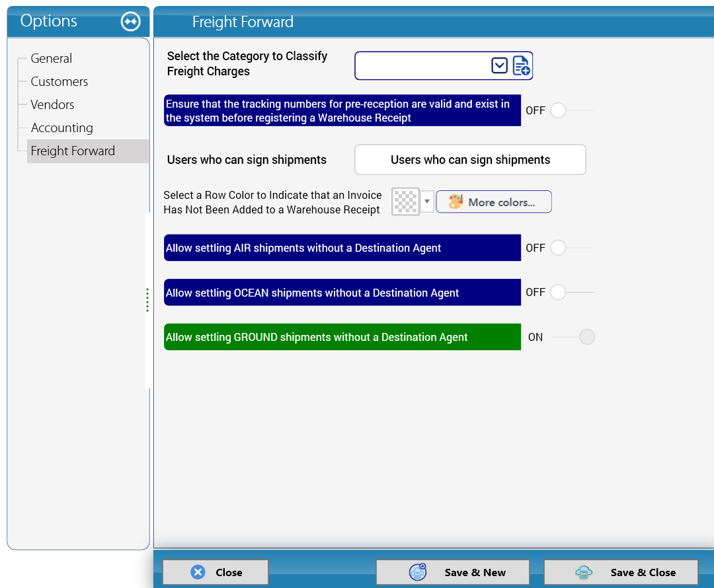Click the disk icon on Save & New
This screenshot has width=714, height=588.
tap(418, 572)
